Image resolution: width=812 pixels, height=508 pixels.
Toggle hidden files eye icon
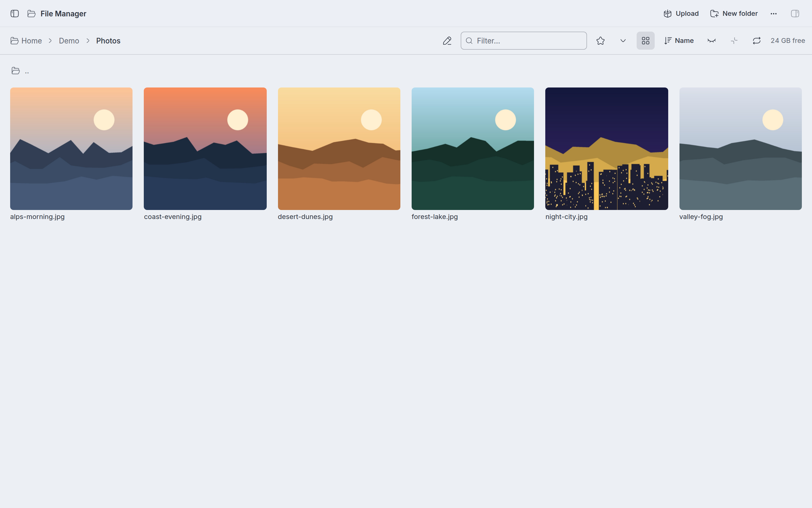(711, 41)
